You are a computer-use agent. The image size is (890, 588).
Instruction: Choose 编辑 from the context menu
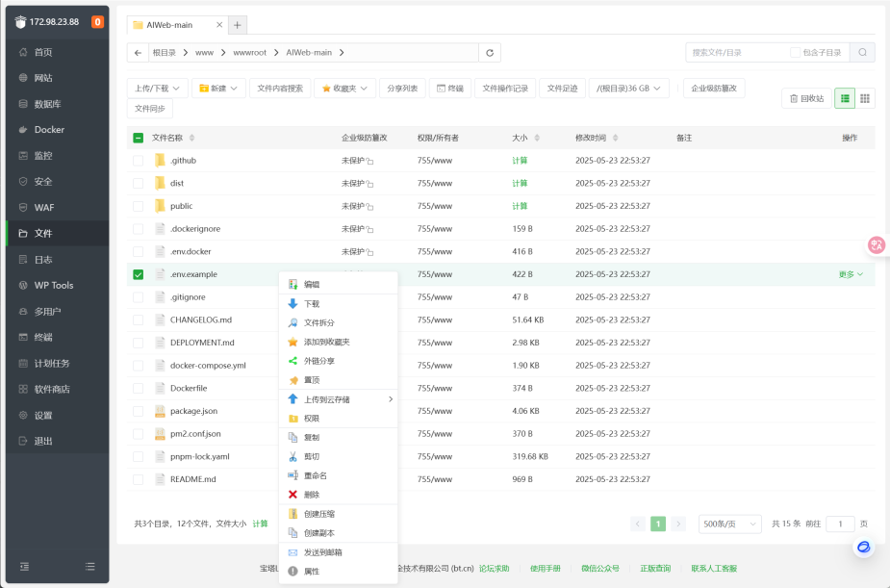tap(339, 284)
